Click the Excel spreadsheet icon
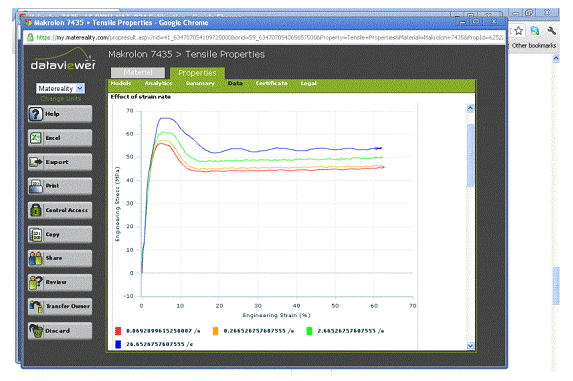Image resolution: width=573 pixels, height=381 pixels. pyautogui.click(x=36, y=138)
